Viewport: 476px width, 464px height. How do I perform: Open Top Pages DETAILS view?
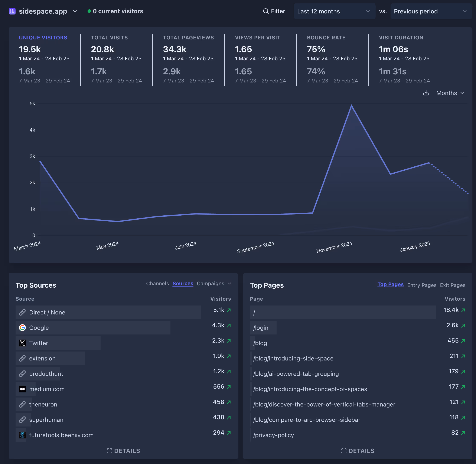point(358,451)
